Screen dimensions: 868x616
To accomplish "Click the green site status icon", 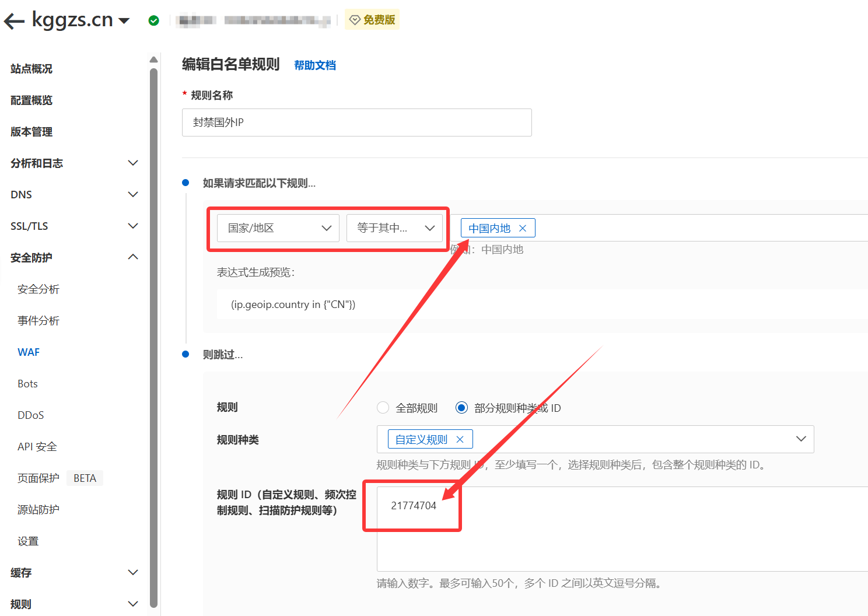I will 153,20.
